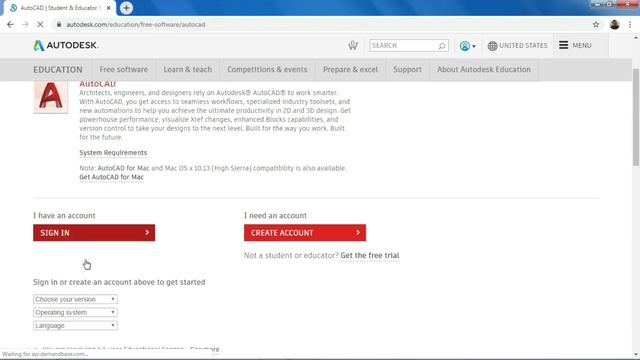Click the red AutoCAD product icon
The width and height of the screenshot is (640, 360).
pyautogui.click(x=51, y=97)
